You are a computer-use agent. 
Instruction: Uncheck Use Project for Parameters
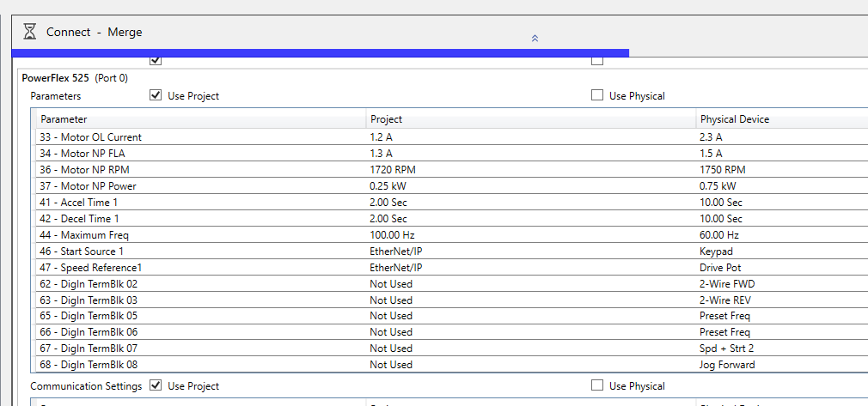[x=156, y=95]
